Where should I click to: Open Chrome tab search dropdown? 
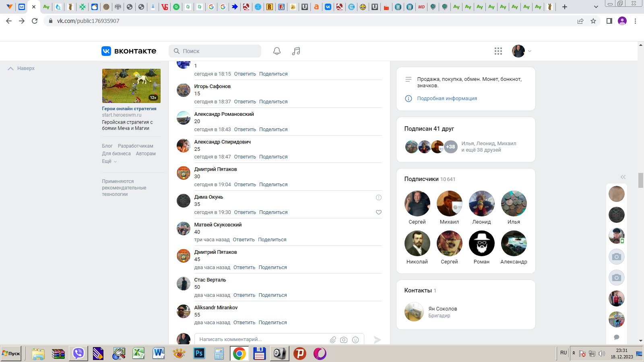596,7
